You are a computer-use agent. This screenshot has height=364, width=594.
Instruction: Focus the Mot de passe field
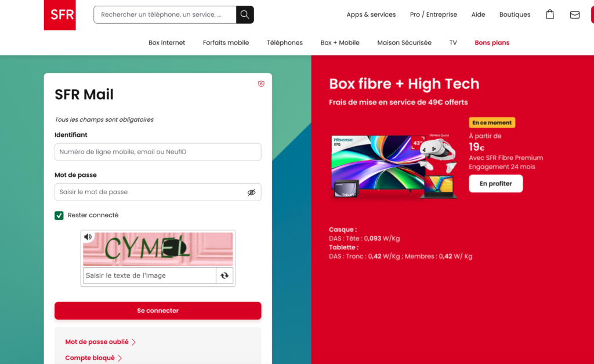[158, 192]
